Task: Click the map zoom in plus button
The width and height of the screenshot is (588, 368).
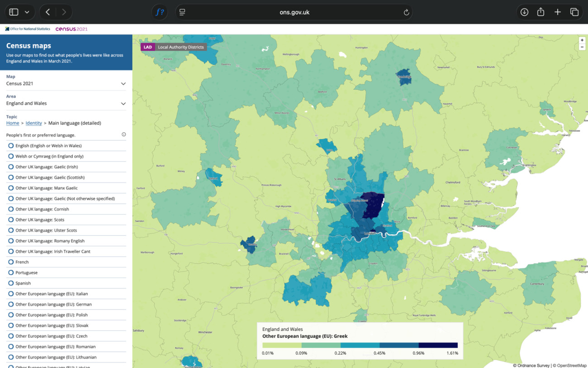Action: [582, 40]
